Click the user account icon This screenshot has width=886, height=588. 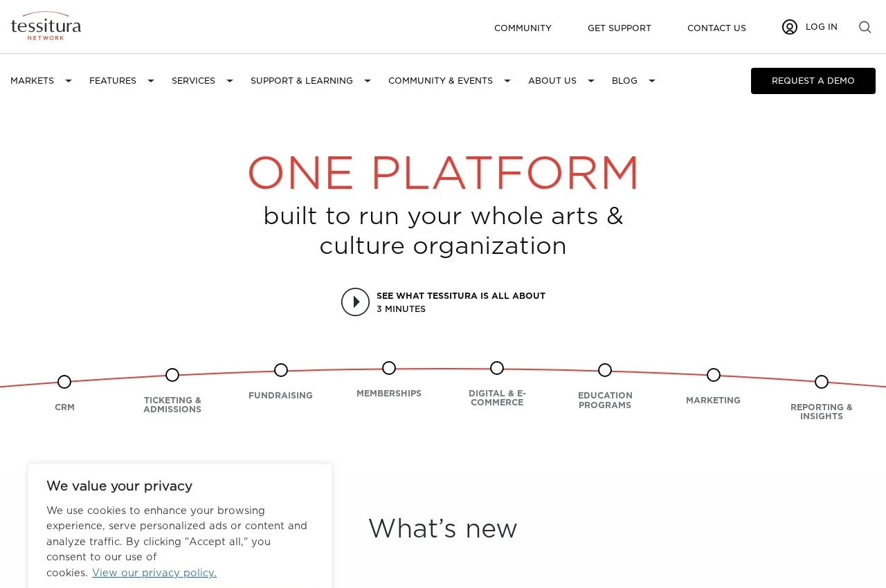point(790,27)
